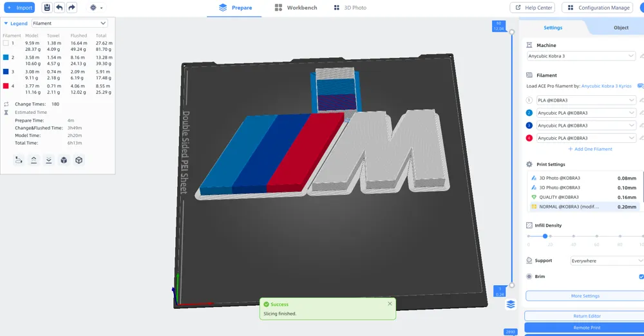Click the Print Settings gear icon

pos(529,164)
